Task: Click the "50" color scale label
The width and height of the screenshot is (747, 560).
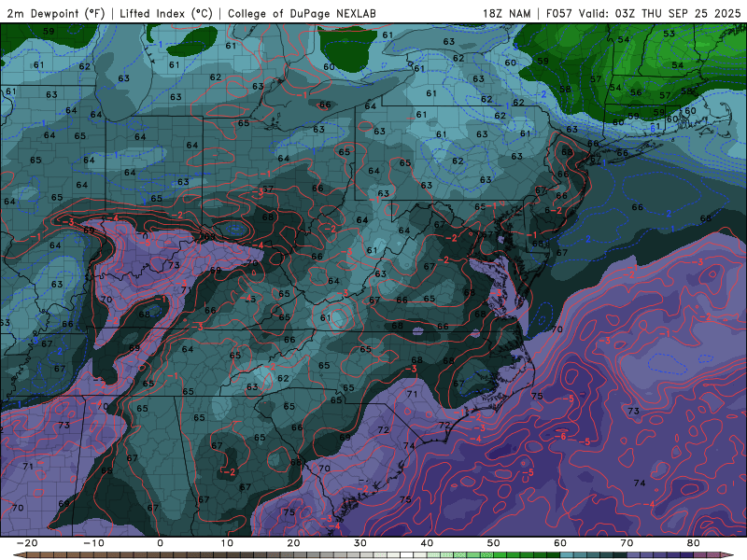Action: [494, 543]
